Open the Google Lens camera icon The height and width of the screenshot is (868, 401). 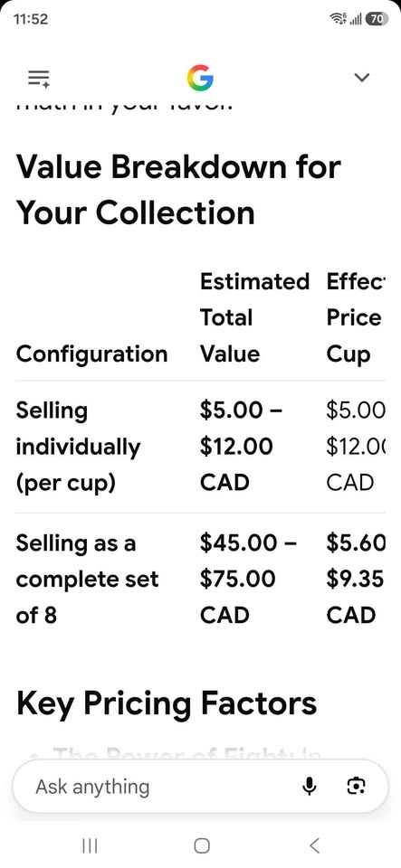356,786
